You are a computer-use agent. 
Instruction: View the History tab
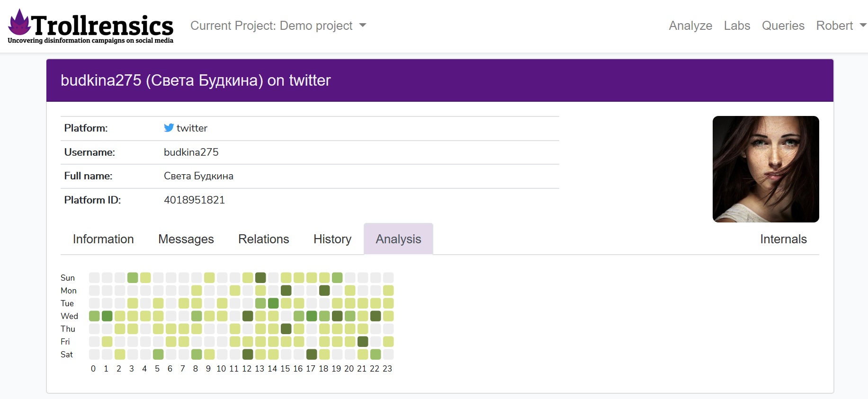[332, 239]
